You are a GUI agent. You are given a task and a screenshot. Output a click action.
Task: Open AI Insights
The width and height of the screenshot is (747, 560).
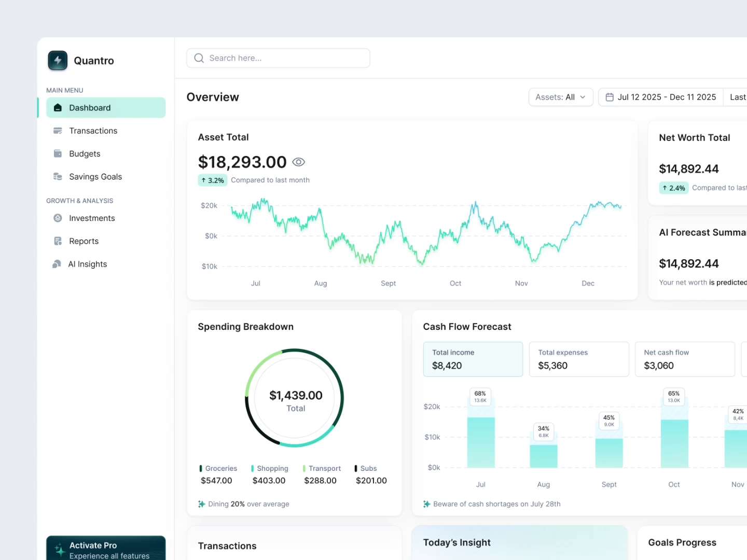87,263
